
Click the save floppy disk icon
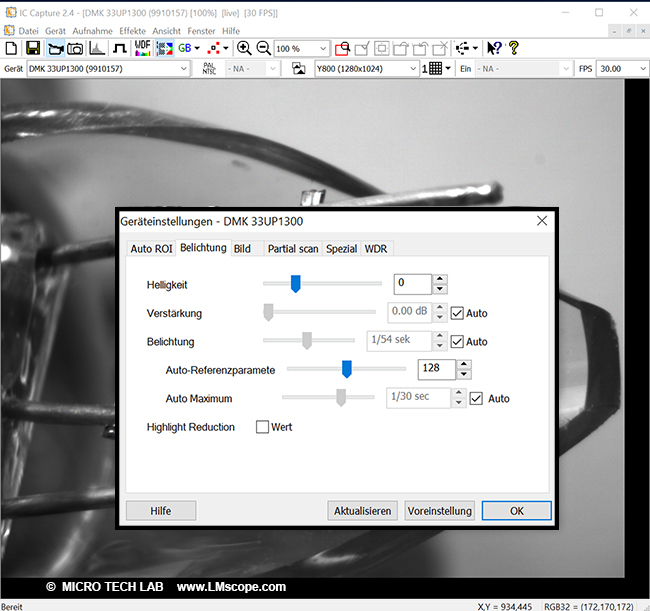32,48
